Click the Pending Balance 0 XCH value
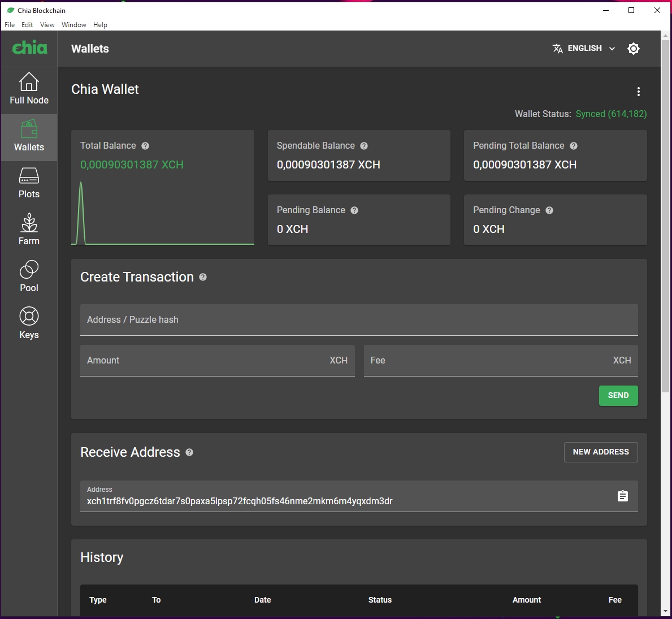Screen dimensions: 672x619 click(x=292, y=229)
